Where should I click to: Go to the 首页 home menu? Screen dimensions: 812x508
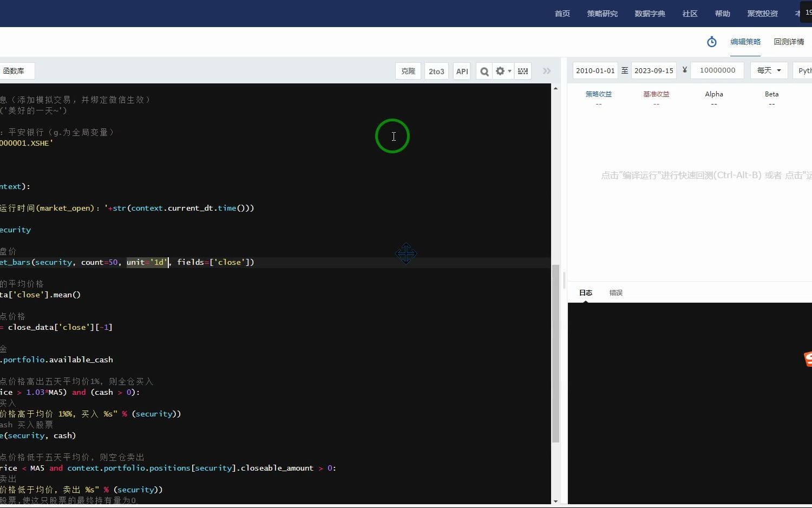point(562,14)
